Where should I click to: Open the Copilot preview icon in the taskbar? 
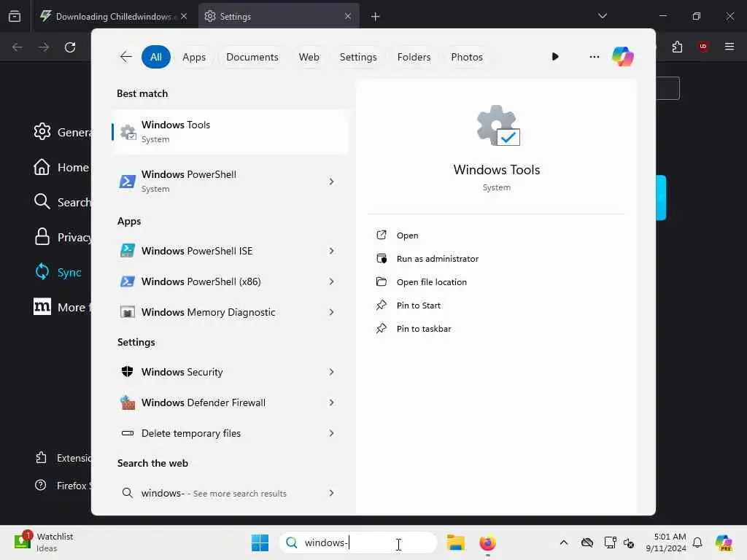click(x=723, y=542)
